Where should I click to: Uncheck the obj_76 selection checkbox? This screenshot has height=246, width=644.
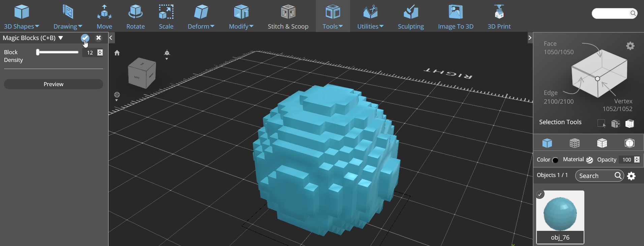tap(540, 194)
